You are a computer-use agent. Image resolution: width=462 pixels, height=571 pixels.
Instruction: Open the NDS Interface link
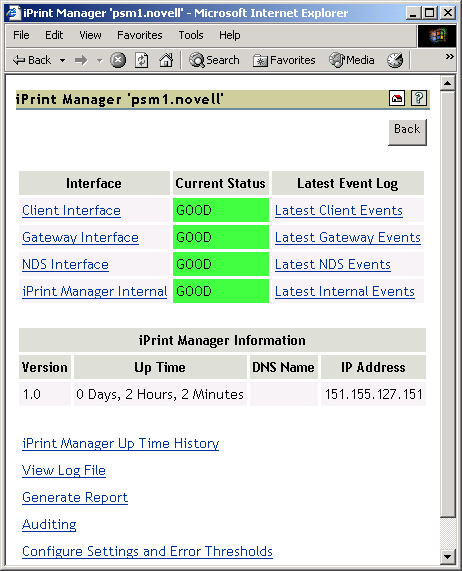(65, 264)
